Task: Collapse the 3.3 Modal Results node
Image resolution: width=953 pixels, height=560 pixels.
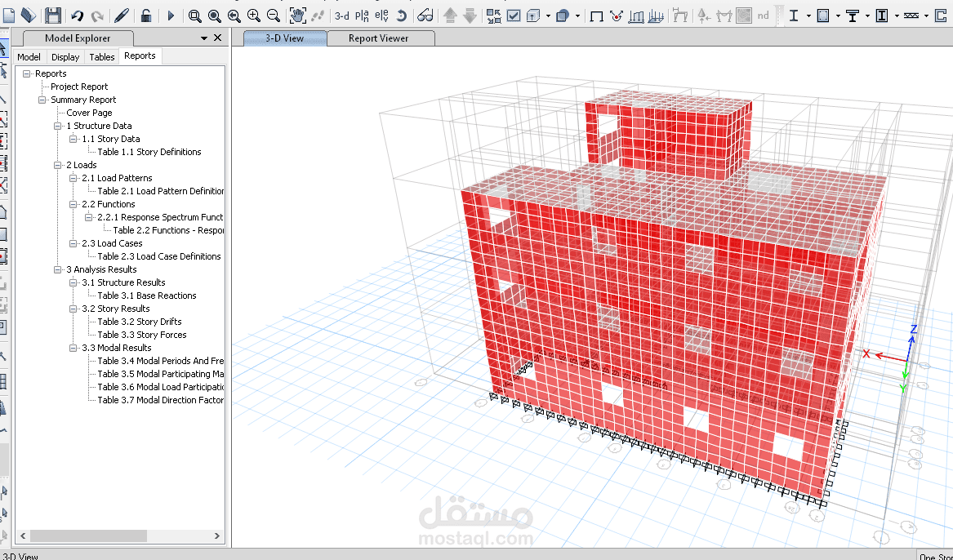Action: pos(73,348)
